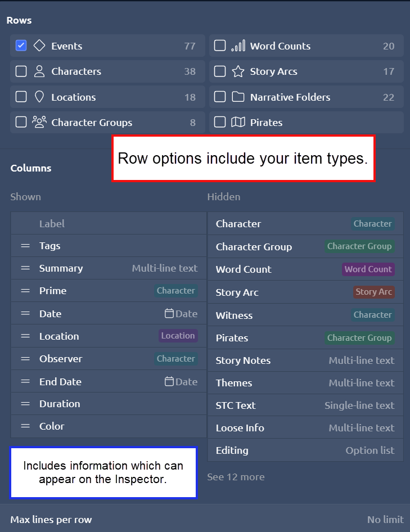Click the Tags column drag handle
Screen dimensions: 410x532
click(25, 246)
